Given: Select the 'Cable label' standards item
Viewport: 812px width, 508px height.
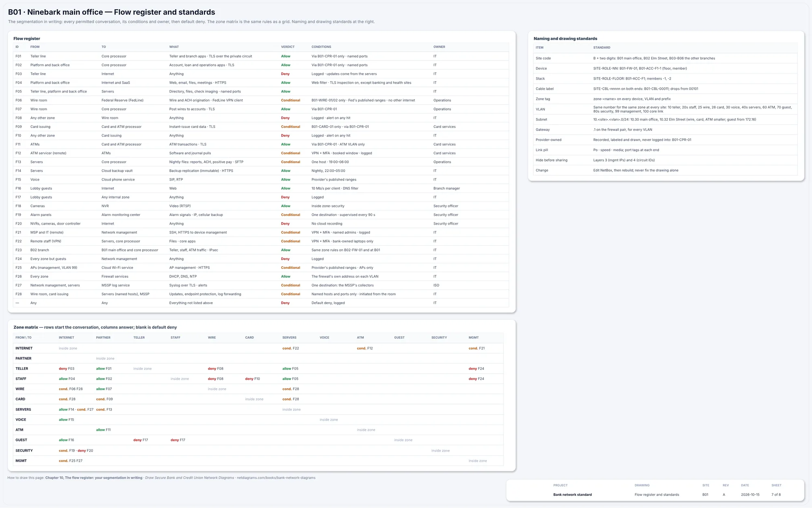Looking at the screenshot, I should pos(544,89).
